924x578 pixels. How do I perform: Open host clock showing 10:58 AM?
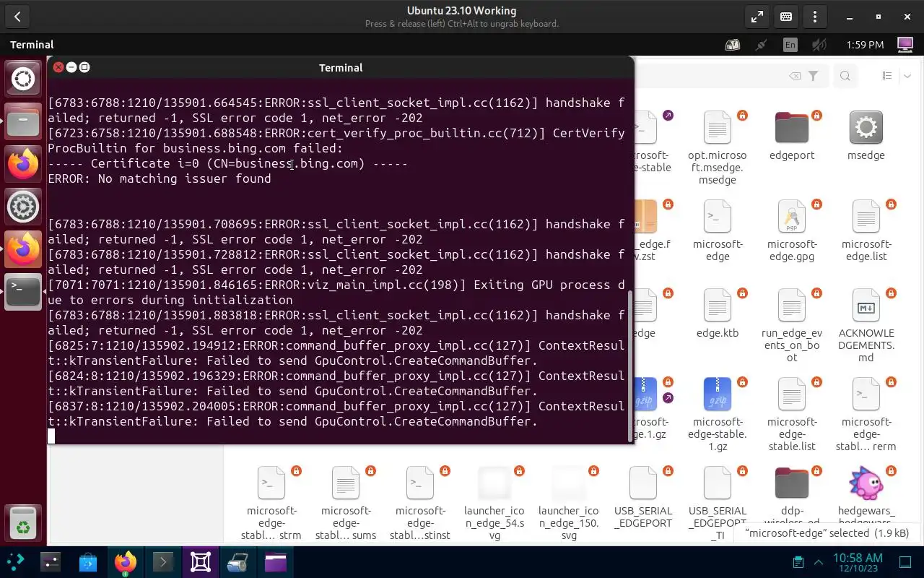[858, 563]
